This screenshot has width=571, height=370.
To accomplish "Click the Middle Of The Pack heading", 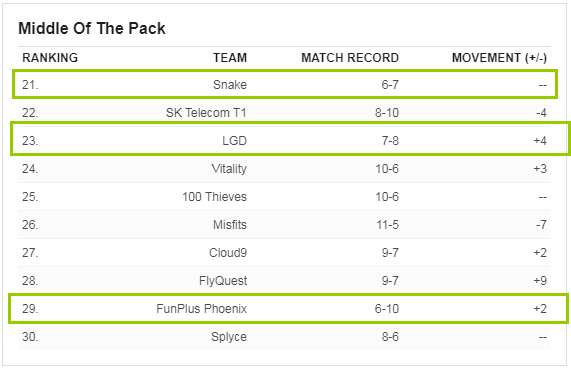I will pos(92,28).
